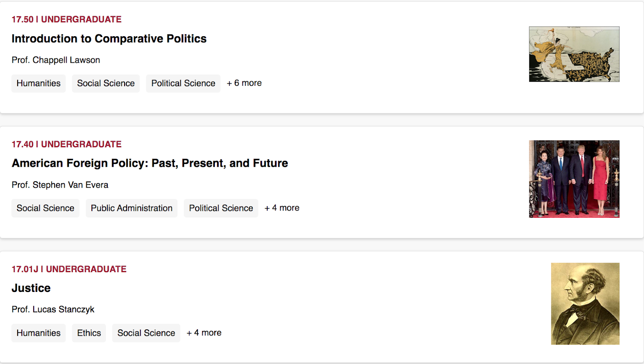Select Social Science tag under American Foreign Policy
This screenshot has height=364, width=644.
(45, 208)
